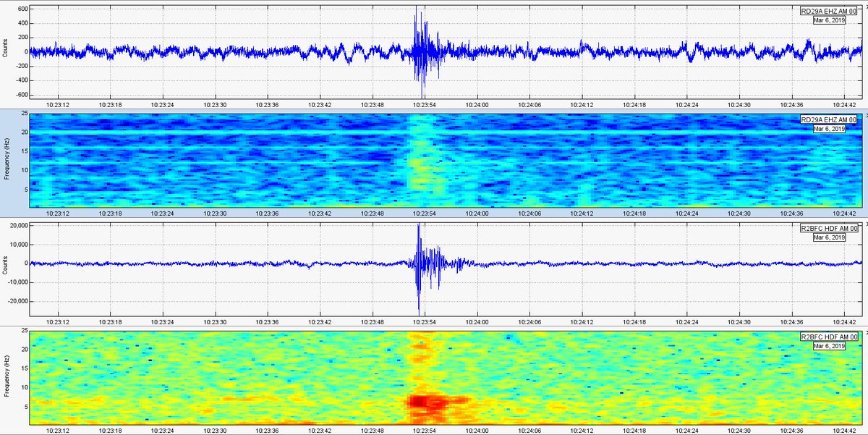The image size is (868, 435).
Task: Click the 5 Hz tick on the bottom spectrogram
Action: pyautogui.click(x=25, y=405)
